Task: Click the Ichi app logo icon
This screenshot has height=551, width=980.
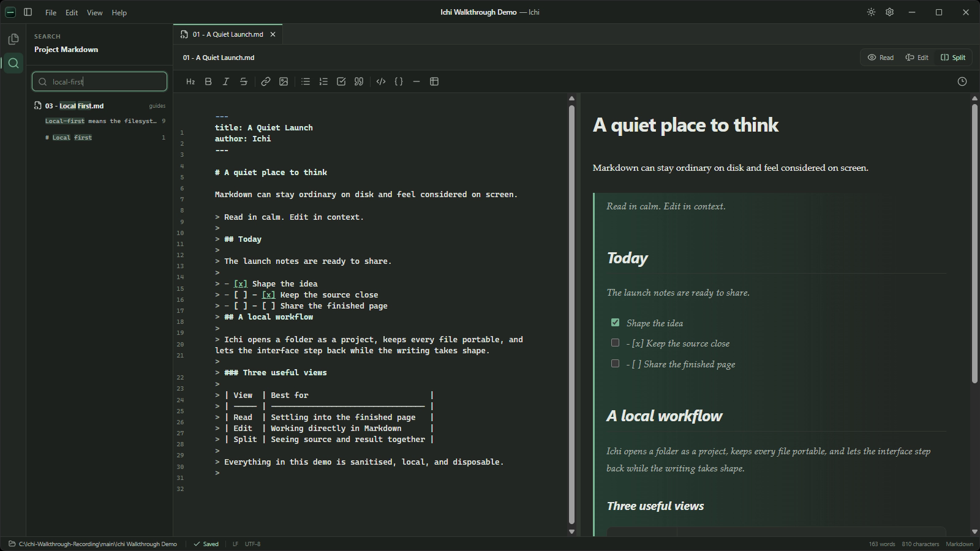Action: tap(10, 12)
